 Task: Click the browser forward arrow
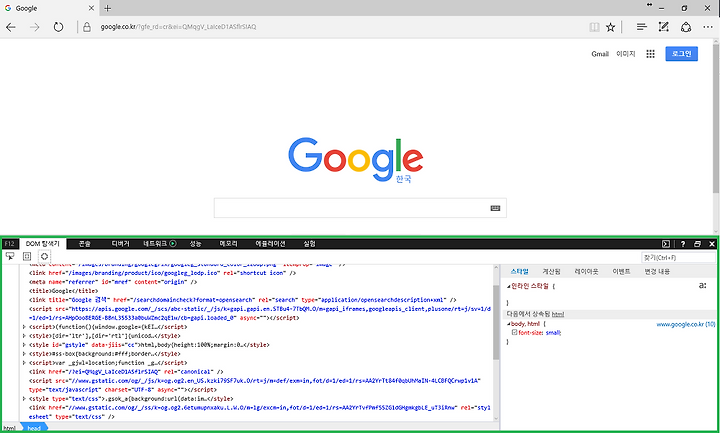pyautogui.click(x=34, y=27)
